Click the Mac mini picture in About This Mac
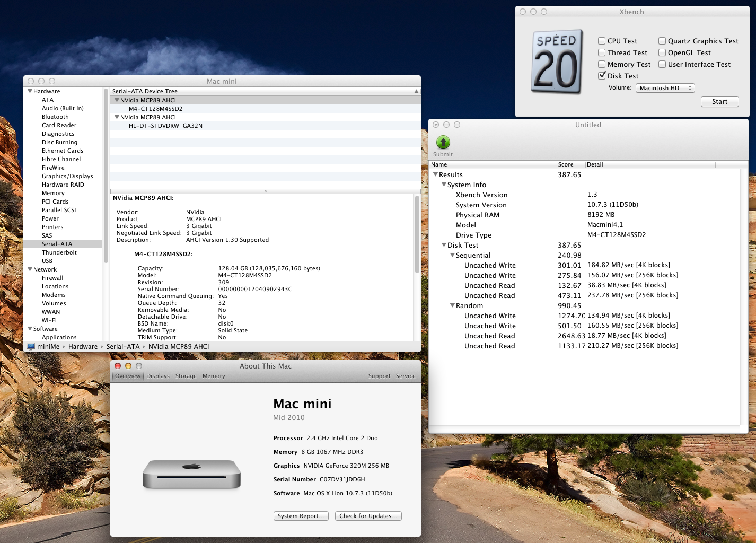 191,474
